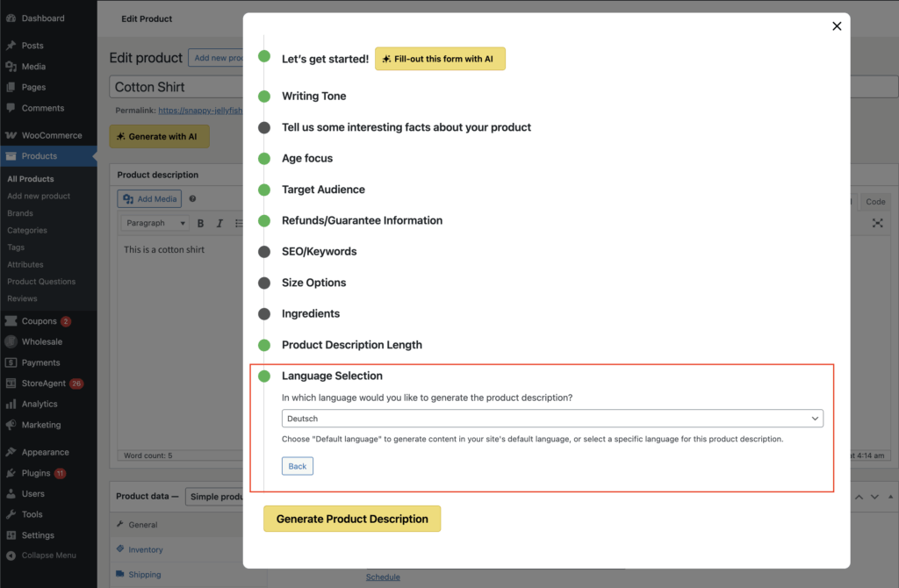The image size is (899, 588).
Task: Open the language selection dropdown
Action: tap(552, 419)
